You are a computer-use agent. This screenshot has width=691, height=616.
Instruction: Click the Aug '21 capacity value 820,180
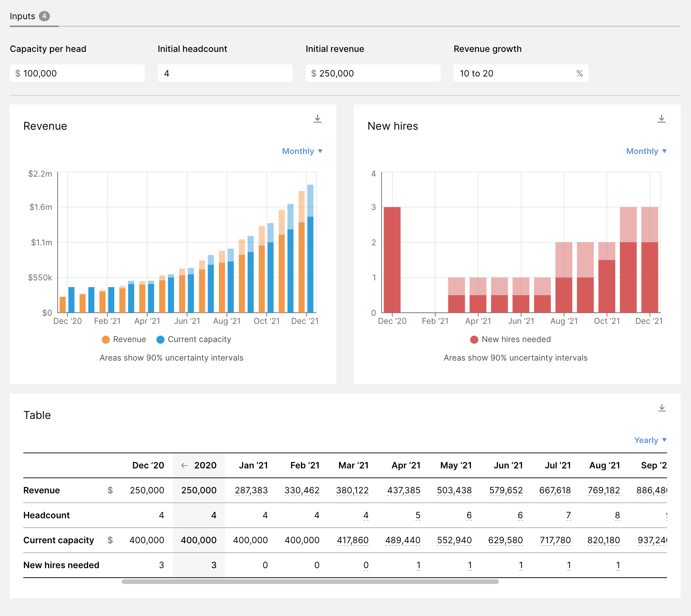click(603, 540)
